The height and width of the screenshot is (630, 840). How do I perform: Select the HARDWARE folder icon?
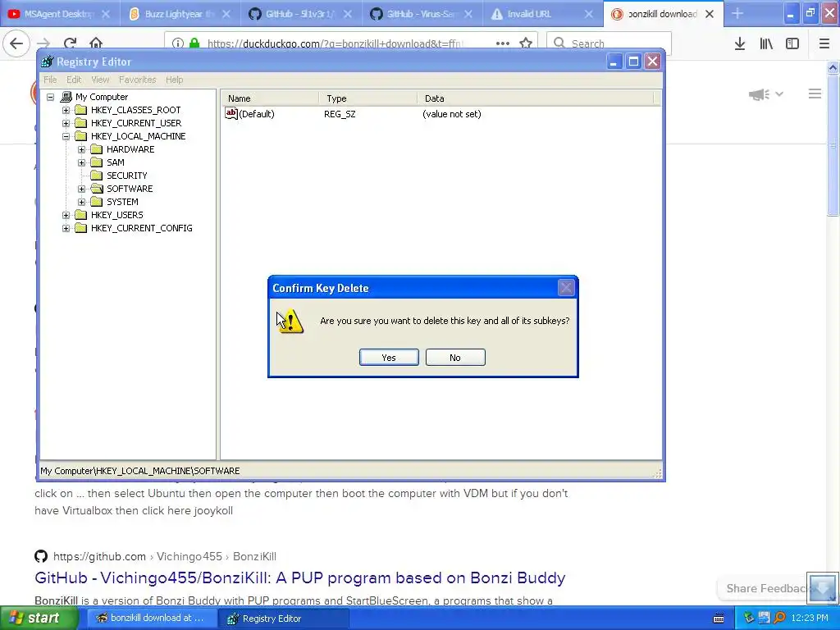[97, 149]
